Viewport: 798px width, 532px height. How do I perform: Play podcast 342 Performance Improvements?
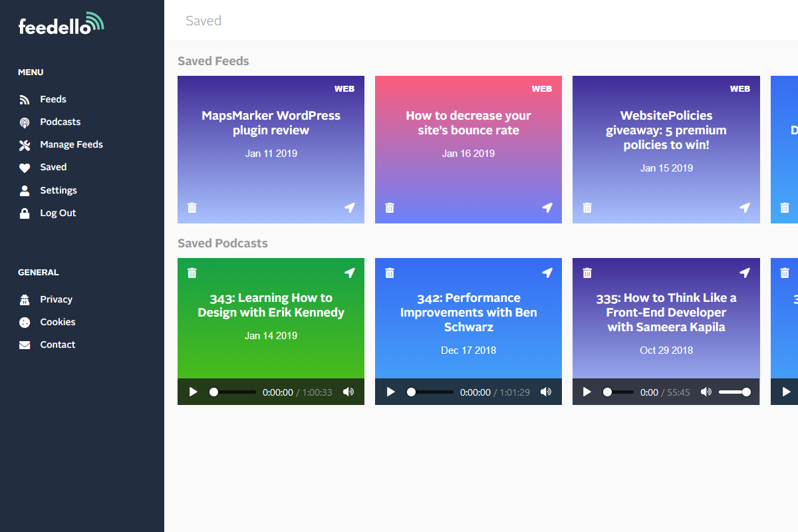coord(391,392)
